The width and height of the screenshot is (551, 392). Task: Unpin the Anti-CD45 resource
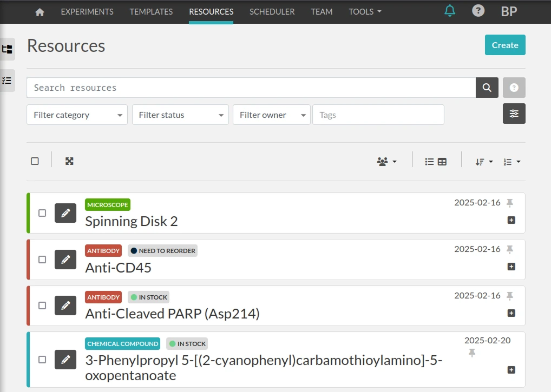pyautogui.click(x=509, y=249)
